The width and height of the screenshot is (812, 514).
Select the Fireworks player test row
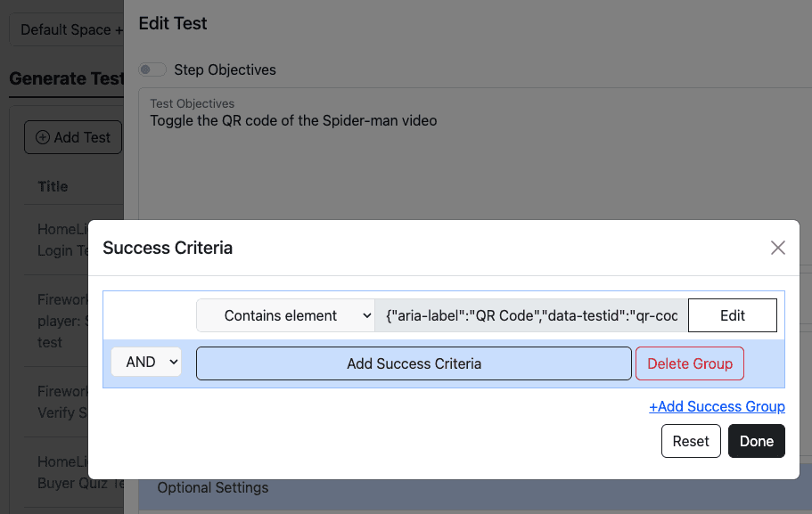click(62, 321)
